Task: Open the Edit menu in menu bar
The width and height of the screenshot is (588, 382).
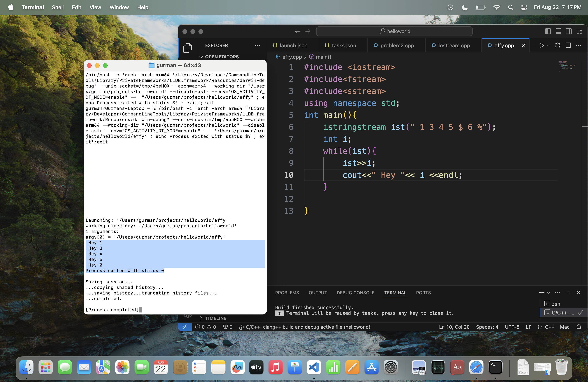Action: click(76, 7)
